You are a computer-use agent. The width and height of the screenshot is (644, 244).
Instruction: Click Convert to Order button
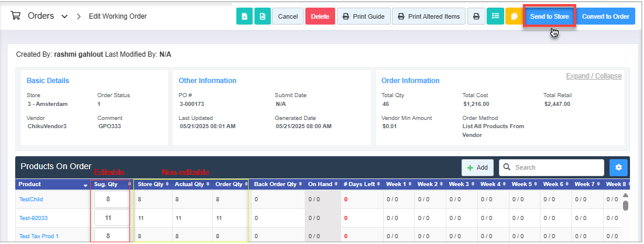point(606,16)
